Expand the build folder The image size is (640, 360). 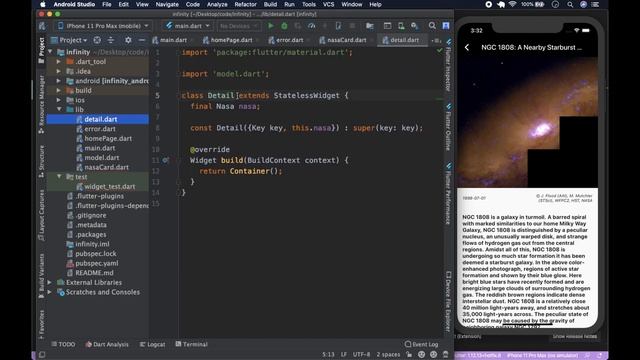[x=58, y=91]
